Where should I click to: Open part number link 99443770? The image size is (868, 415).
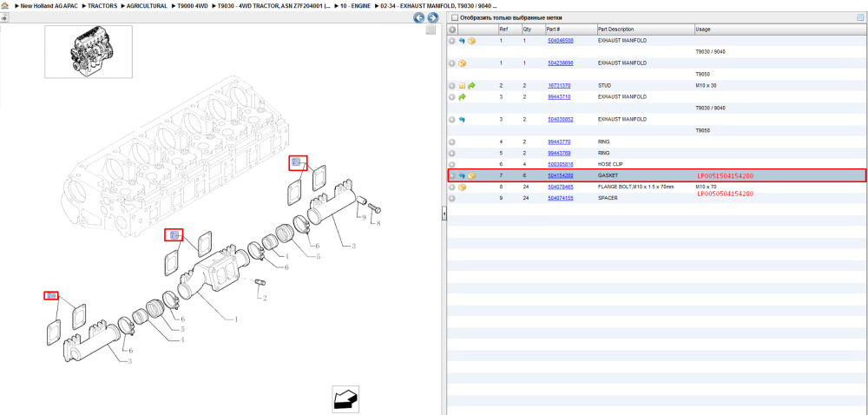pyautogui.click(x=558, y=142)
